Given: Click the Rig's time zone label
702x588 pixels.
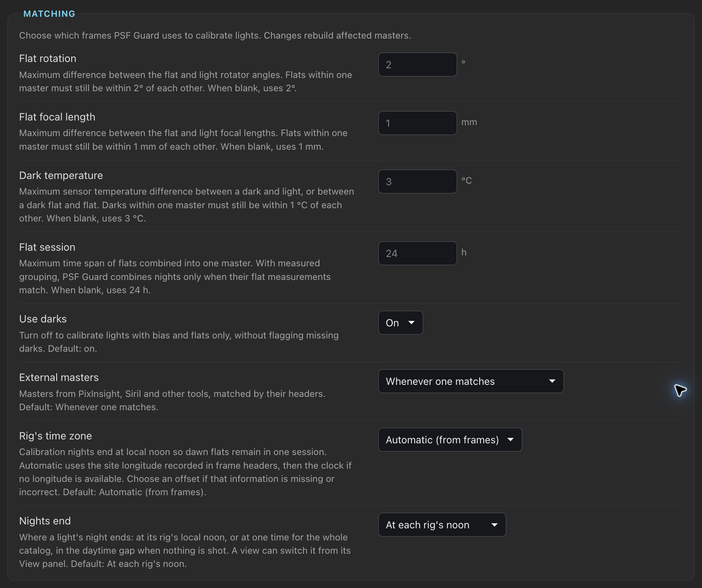Looking at the screenshot, I should point(55,436).
